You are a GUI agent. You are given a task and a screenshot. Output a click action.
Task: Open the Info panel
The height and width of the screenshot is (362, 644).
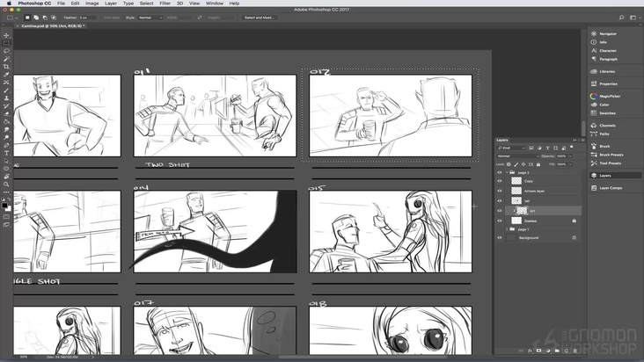599,42
